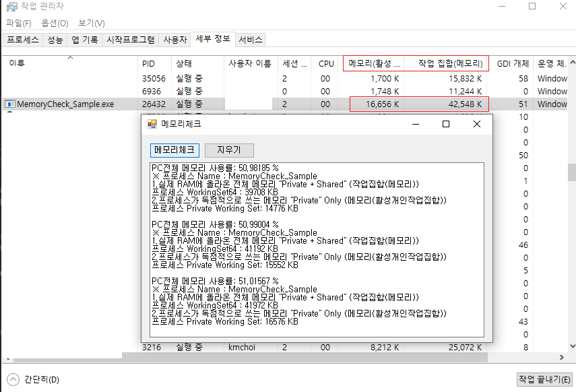Screen dimensions: 576x392
Task: Switch to the 성능 tab
Action: point(55,40)
